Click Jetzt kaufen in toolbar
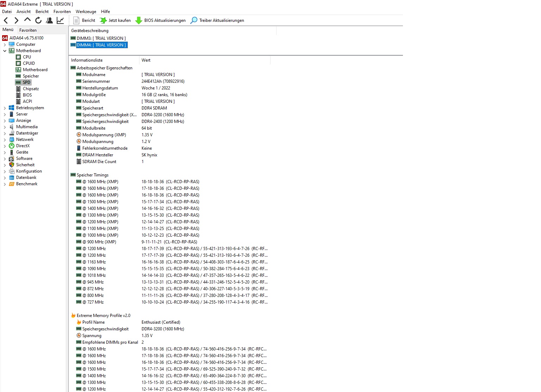The height and width of the screenshot is (392, 541). point(115,20)
